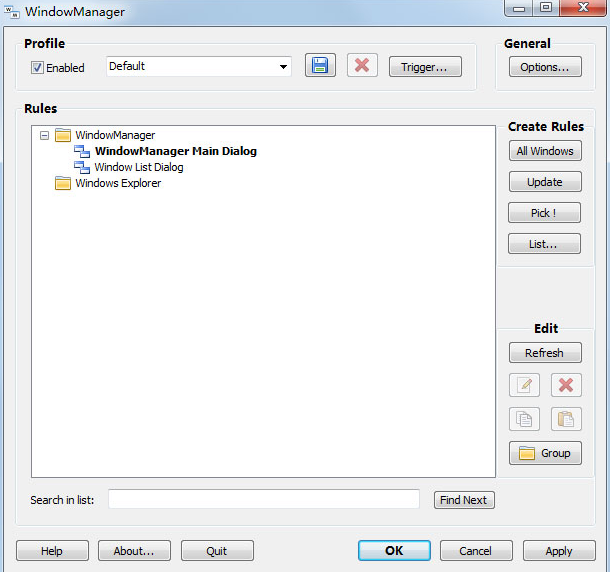Click the delete rule red X icon
Viewport: 610px width, 572px height.
click(x=566, y=385)
